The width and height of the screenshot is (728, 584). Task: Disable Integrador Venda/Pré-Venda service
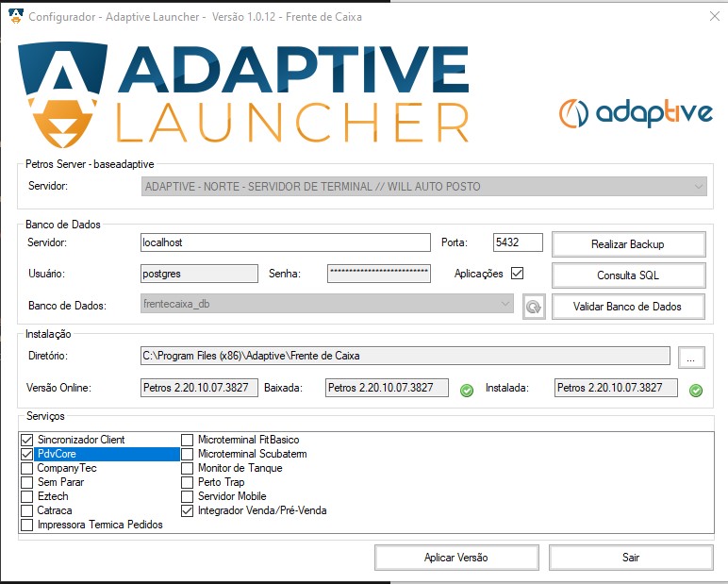[188, 510]
